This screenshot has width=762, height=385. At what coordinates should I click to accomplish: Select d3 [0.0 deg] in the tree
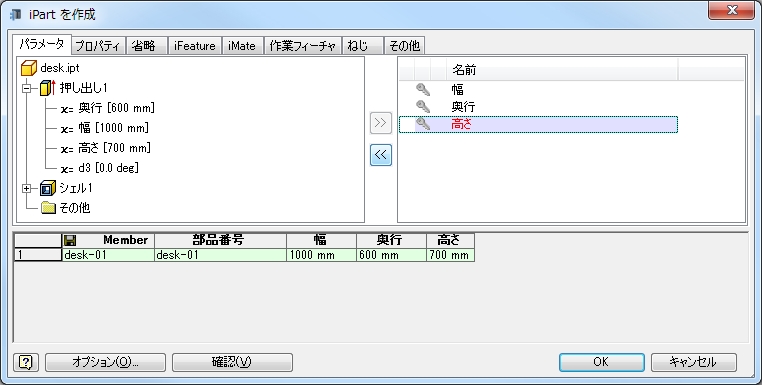pyautogui.click(x=108, y=168)
